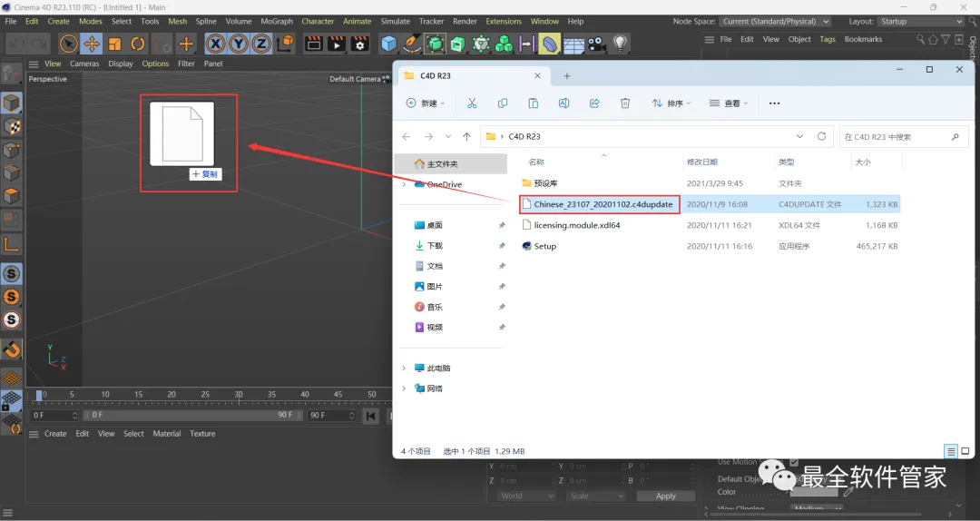Select the Chinese_23107_20201102.c4dupdate file

[x=603, y=204]
